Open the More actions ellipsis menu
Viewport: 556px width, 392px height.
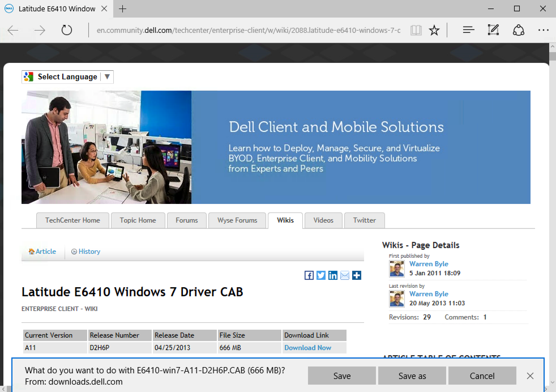click(543, 30)
